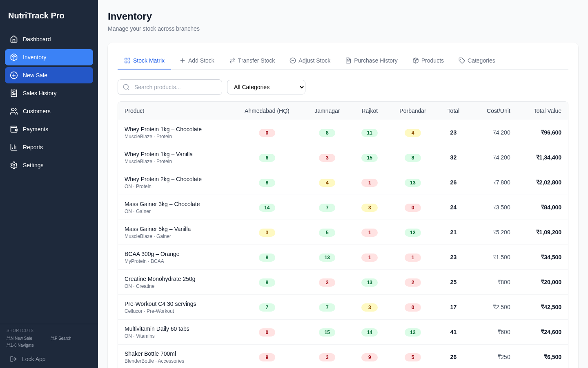Click the Purchase History document icon
Image resolution: width=588 pixels, height=368 pixels.
[x=348, y=61]
